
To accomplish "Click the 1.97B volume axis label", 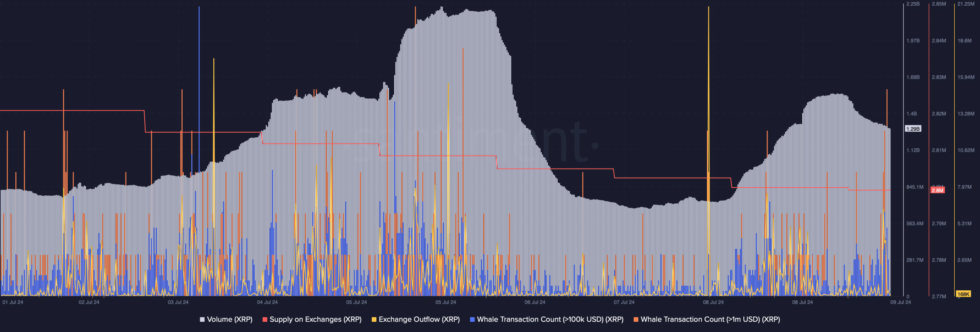I will click(x=913, y=41).
